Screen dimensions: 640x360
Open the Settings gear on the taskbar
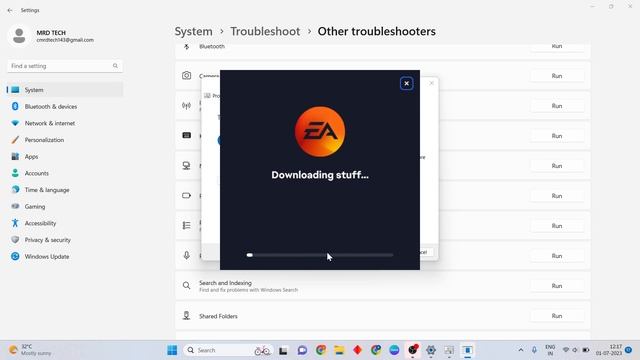pos(431,350)
